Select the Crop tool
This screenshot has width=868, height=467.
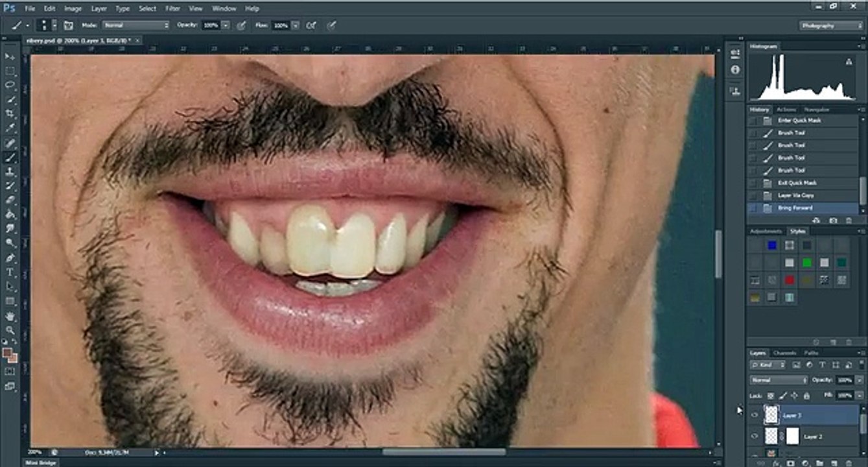pos(10,114)
